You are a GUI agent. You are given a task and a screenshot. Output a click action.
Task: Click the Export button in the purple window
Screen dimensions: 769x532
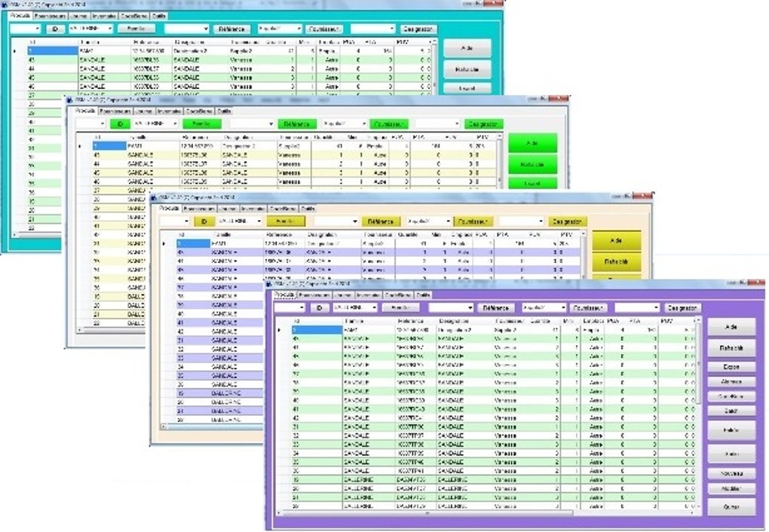(x=731, y=367)
